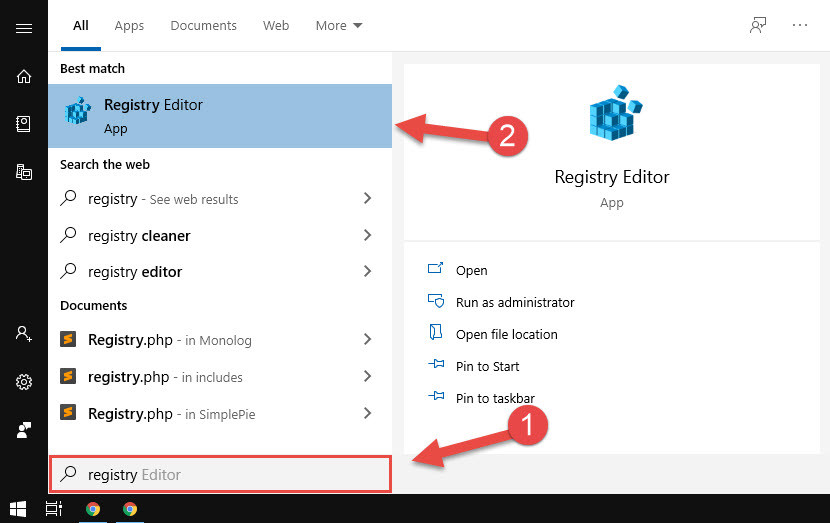
Task: Click the Registry Editor cube icon in best match
Action: click(78, 111)
